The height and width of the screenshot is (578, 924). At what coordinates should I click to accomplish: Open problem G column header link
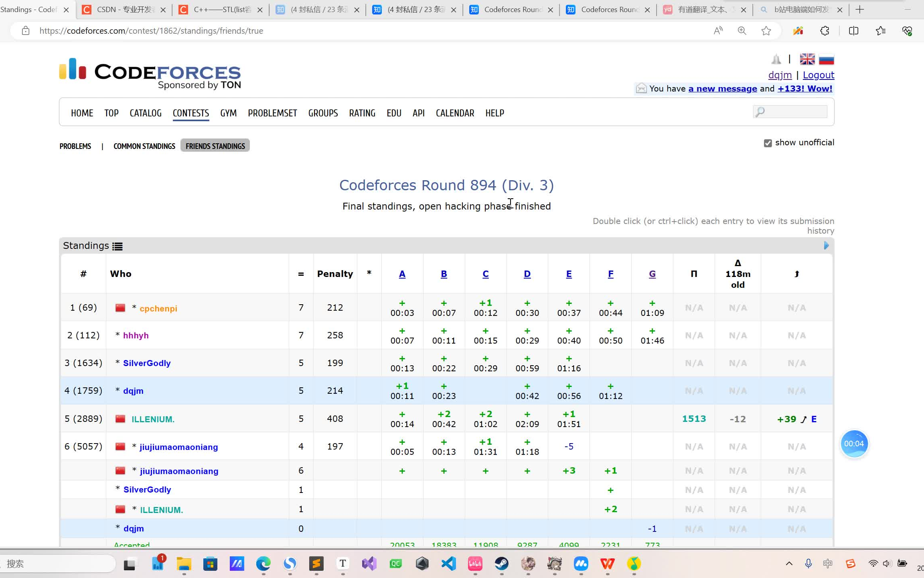[x=652, y=274]
